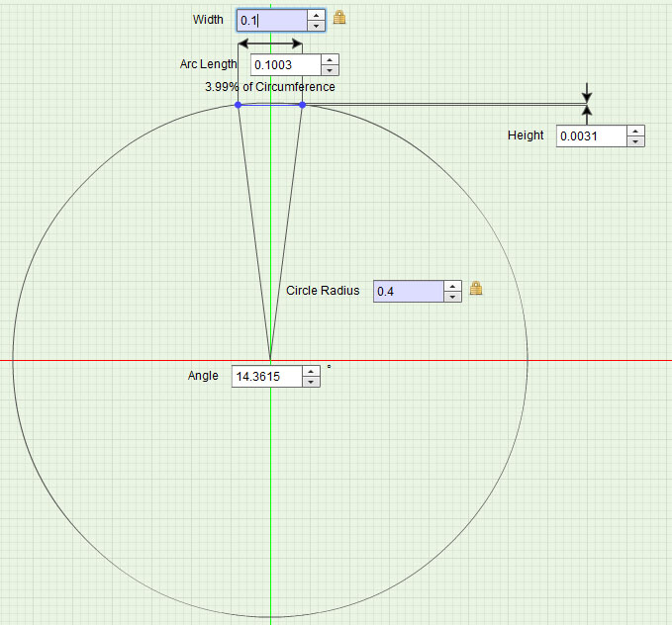
Task: Click the Height input field
Action: coord(592,136)
